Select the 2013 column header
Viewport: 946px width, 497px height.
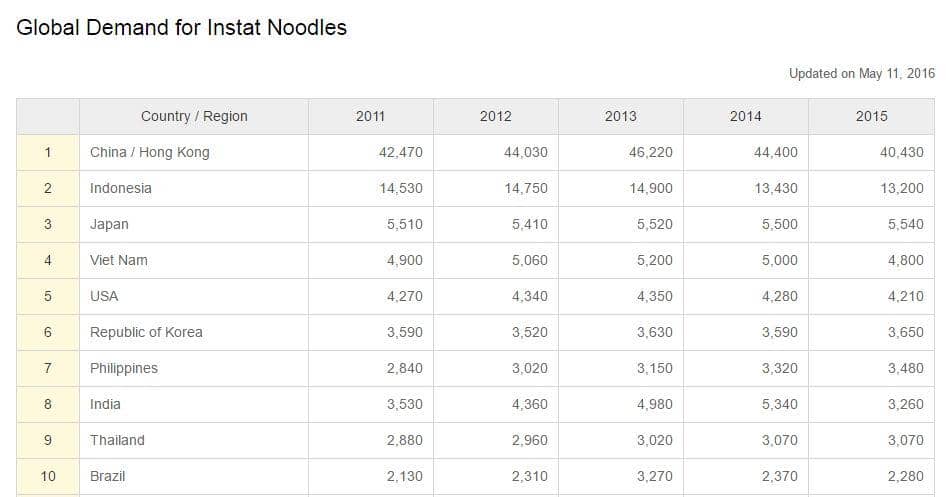pos(620,116)
